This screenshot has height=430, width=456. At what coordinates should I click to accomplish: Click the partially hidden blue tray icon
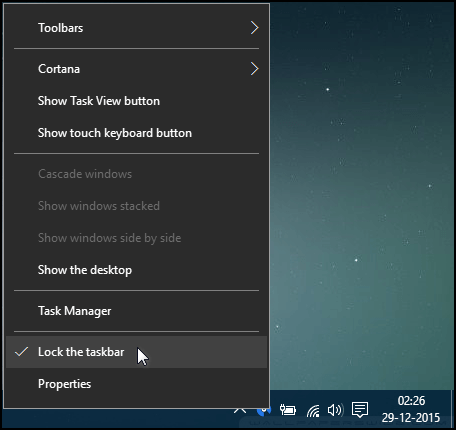[264, 411]
